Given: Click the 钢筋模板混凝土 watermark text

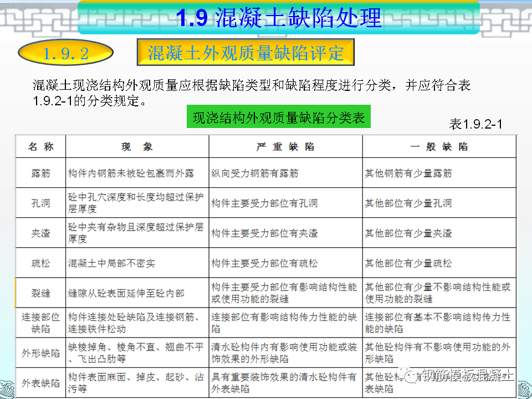Looking at the screenshot, I should (x=468, y=376).
